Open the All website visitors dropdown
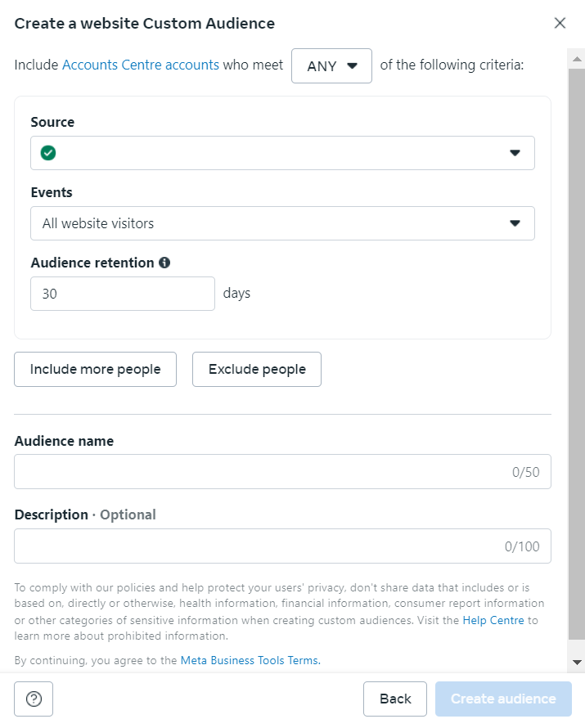This screenshot has width=585, height=728. point(282,223)
